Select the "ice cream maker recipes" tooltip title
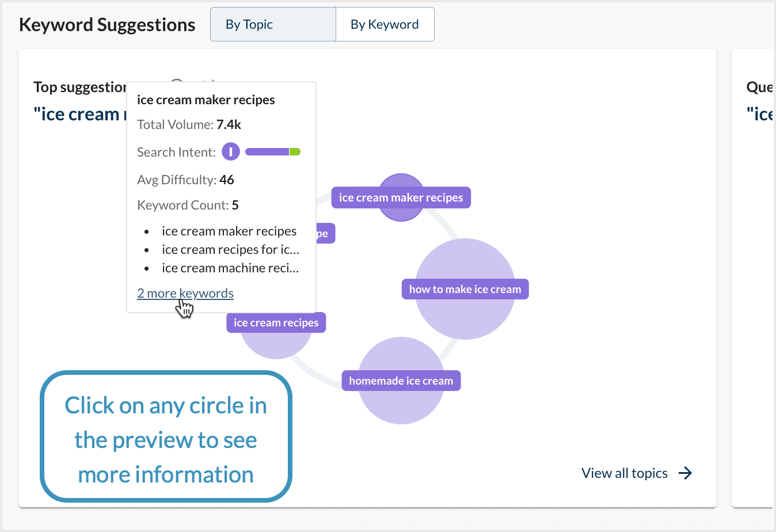The width and height of the screenshot is (776, 532). point(206,99)
